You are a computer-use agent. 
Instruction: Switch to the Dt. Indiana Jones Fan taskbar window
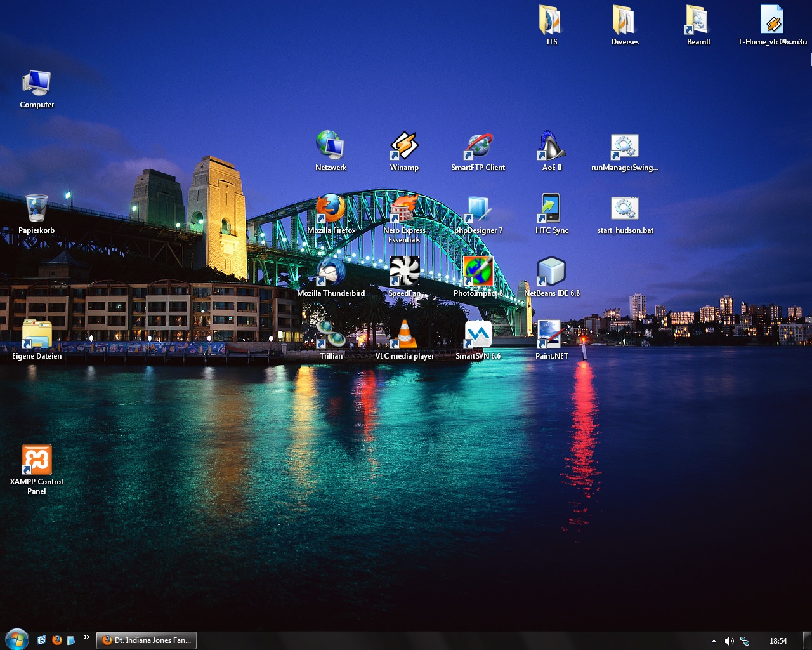(147, 640)
